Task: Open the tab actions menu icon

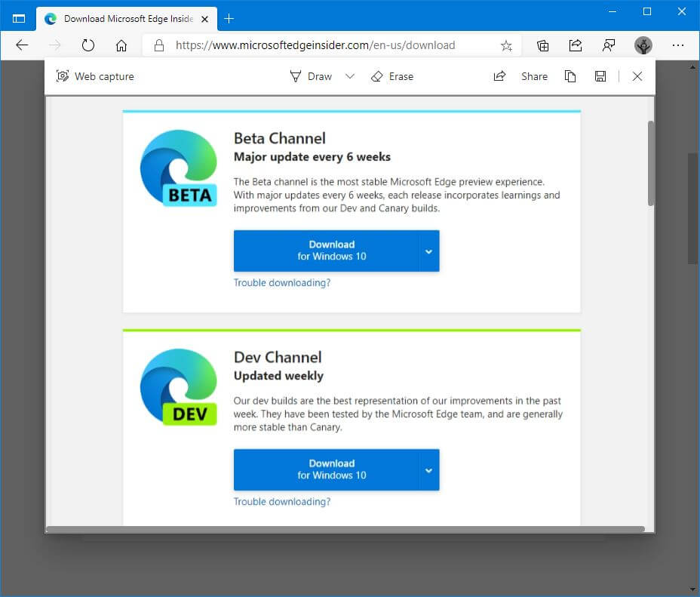Action: pyautogui.click(x=19, y=19)
